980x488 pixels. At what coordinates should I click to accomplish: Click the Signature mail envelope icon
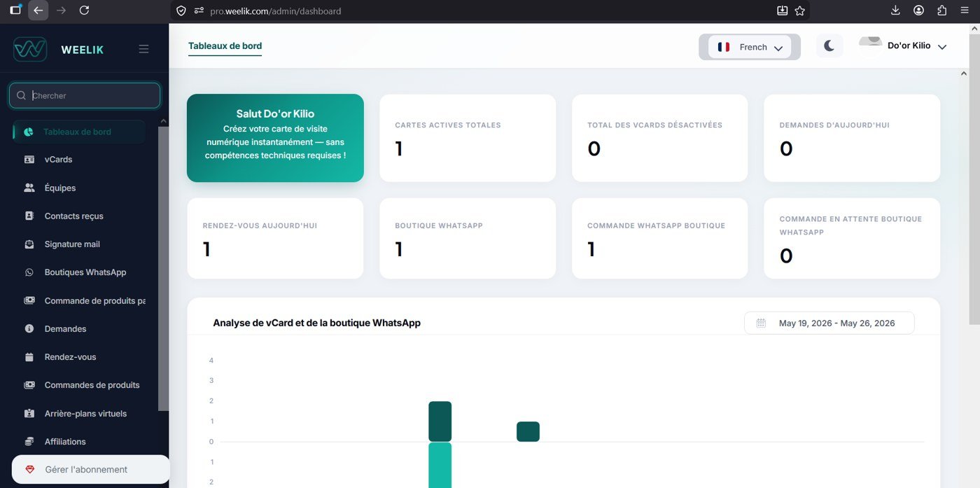29,244
